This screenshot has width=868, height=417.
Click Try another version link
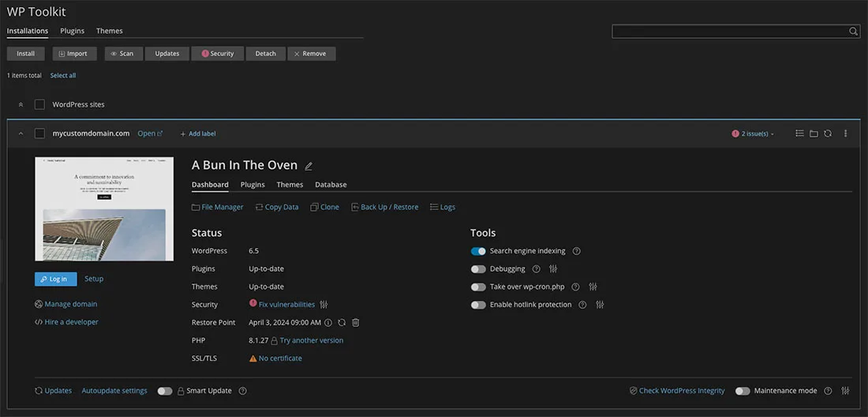pyautogui.click(x=312, y=340)
